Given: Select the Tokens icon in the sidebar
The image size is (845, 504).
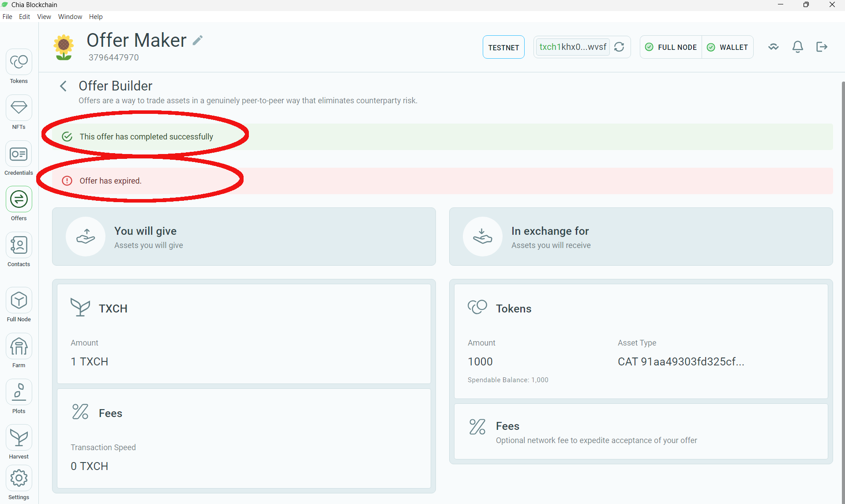Looking at the screenshot, I should 19,61.
